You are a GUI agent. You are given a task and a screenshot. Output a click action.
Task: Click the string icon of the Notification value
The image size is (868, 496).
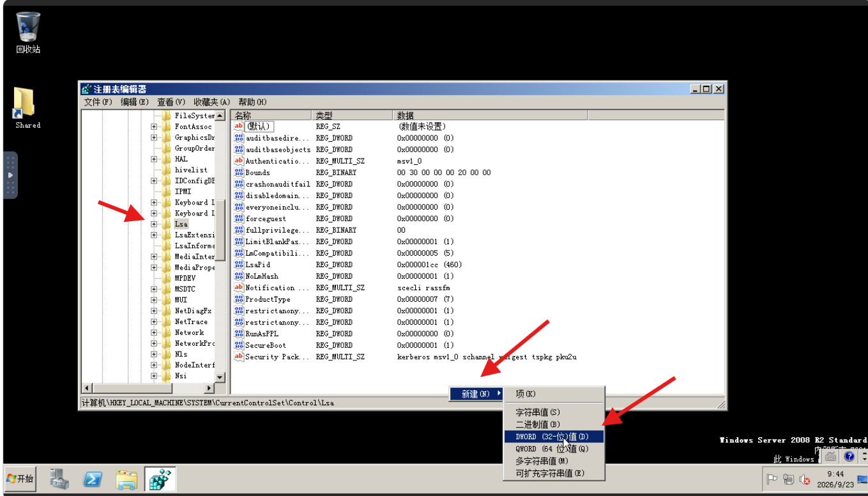(x=239, y=288)
